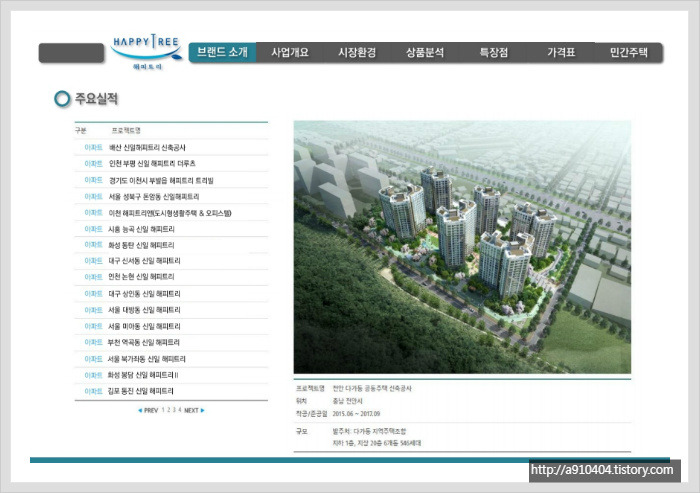Click location value 충남 천안시
This screenshot has height=493, width=700.
[347, 401]
